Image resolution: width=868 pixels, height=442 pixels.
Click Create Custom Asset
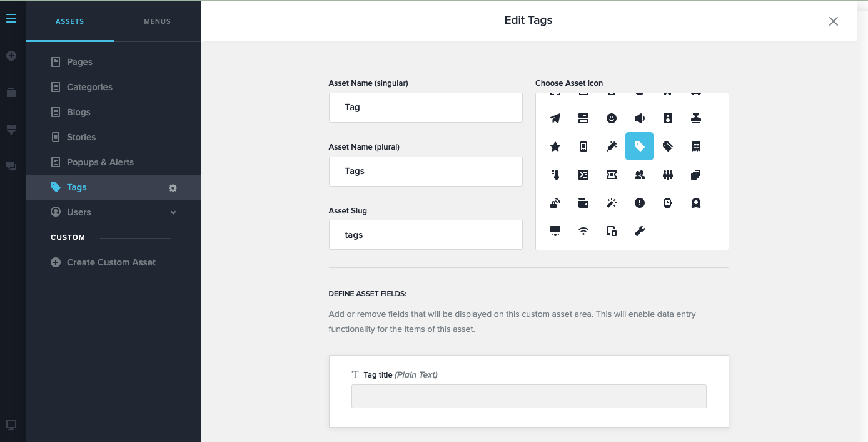[103, 262]
